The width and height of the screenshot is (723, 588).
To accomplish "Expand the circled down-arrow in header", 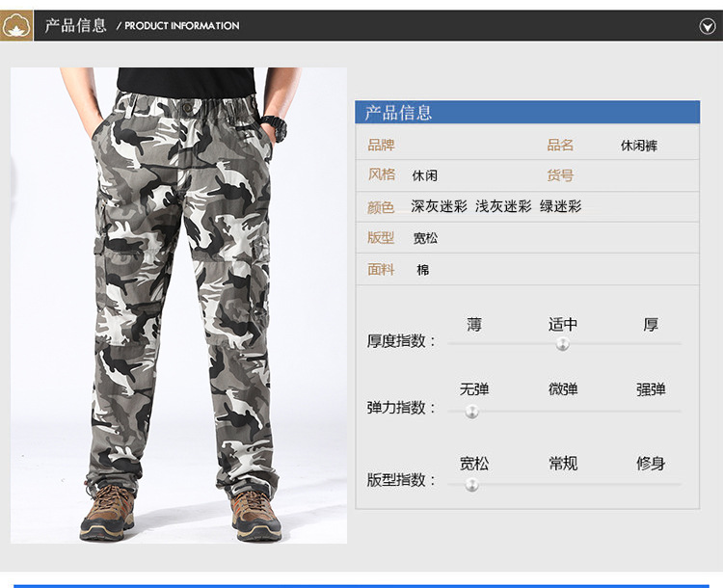I will coord(708,26).
